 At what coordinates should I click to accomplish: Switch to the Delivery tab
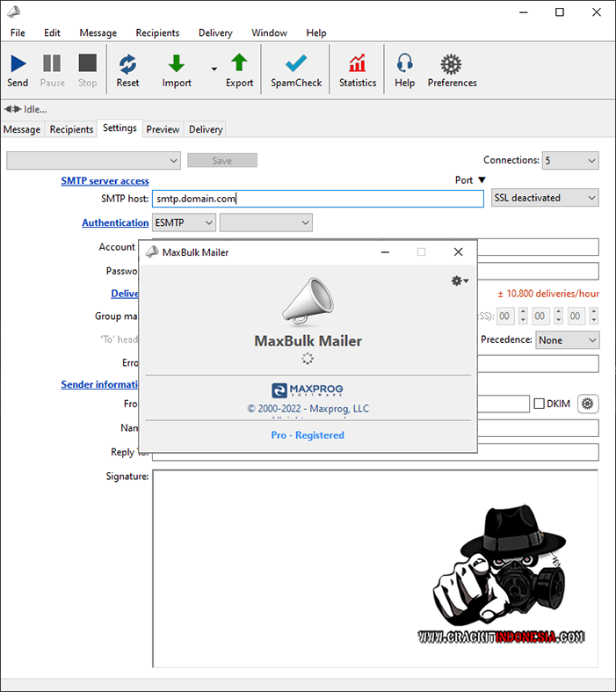pyautogui.click(x=206, y=129)
